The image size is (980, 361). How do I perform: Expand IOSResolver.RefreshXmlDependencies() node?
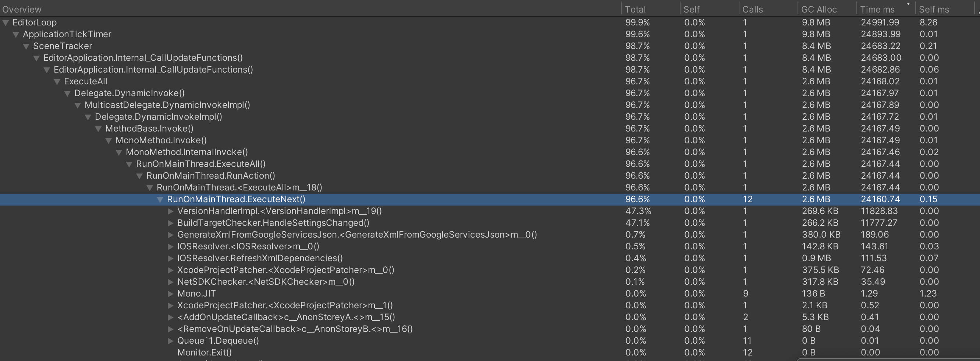point(170,258)
